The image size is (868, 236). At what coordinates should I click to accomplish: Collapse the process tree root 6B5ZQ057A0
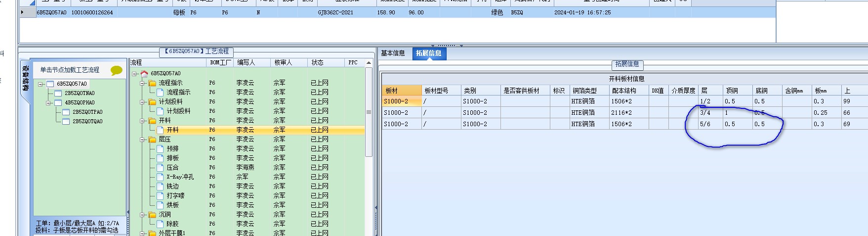click(x=135, y=74)
